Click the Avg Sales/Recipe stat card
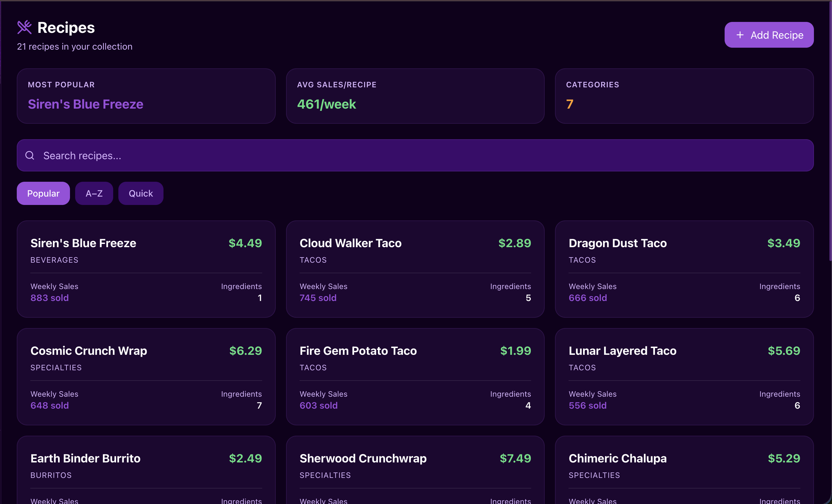832x504 pixels. tap(415, 96)
